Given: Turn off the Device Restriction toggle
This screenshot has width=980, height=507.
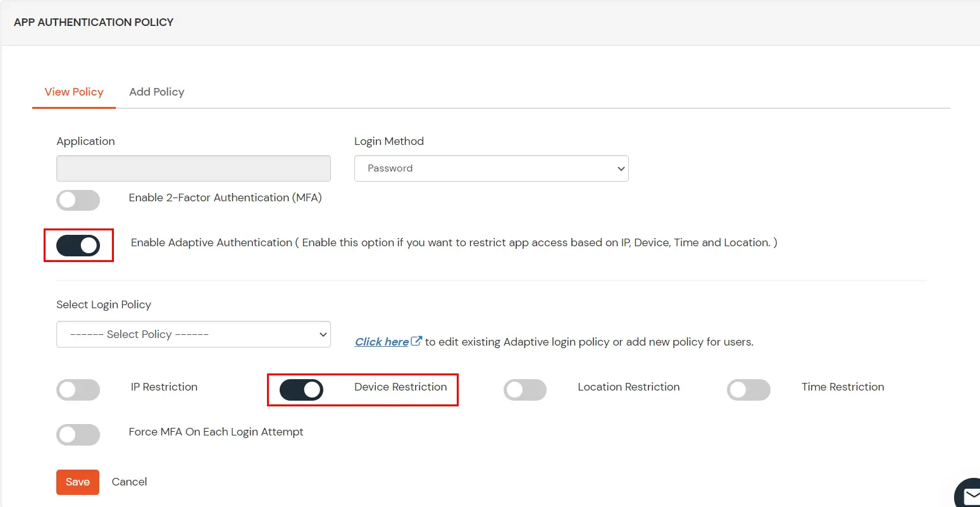Looking at the screenshot, I should click(x=301, y=390).
